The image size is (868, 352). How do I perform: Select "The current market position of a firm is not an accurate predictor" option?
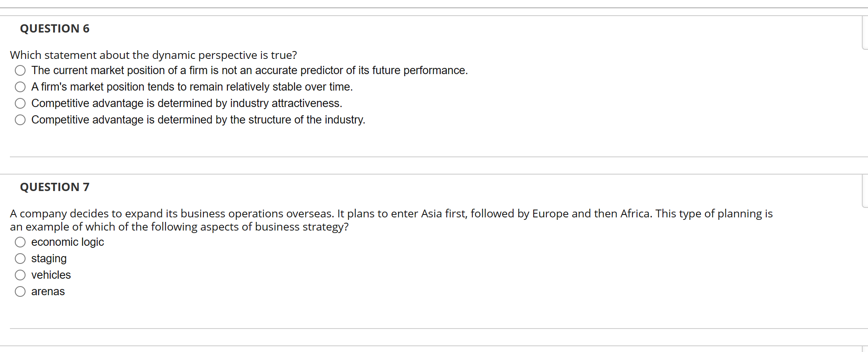(20, 70)
